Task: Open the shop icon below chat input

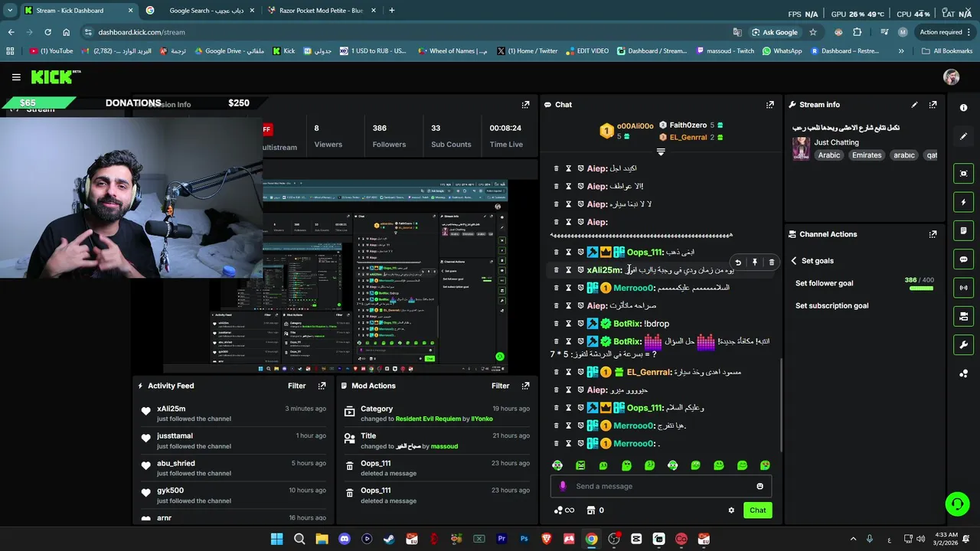Action: [x=591, y=510]
